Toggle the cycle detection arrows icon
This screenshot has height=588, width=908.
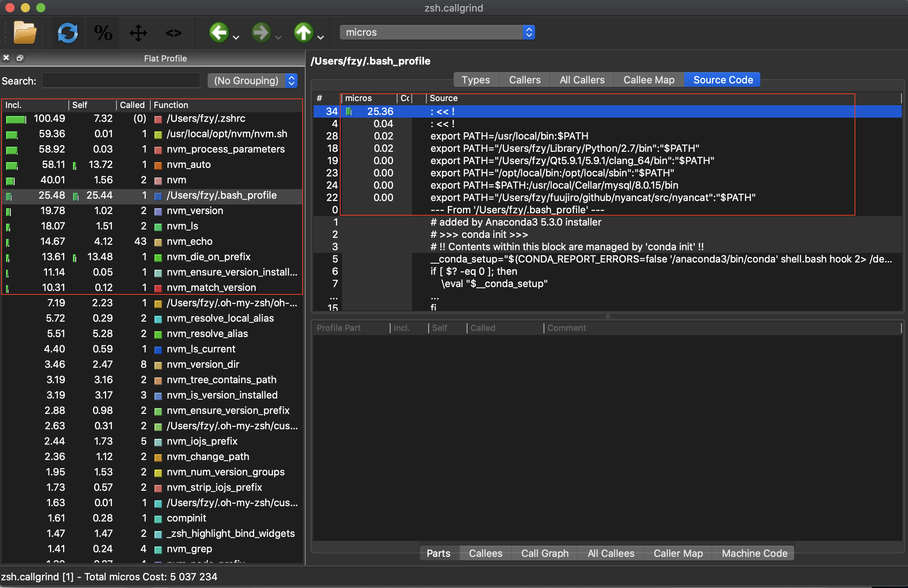click(138, 33)
